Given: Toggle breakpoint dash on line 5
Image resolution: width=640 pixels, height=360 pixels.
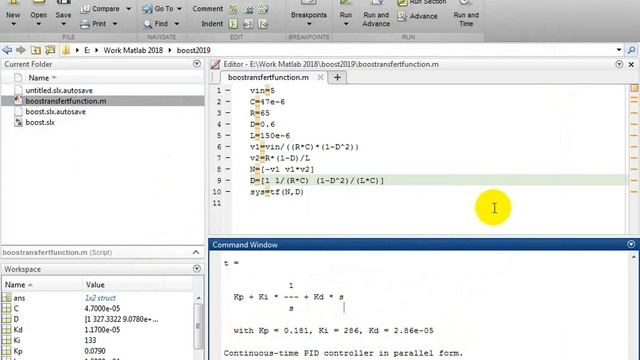Looking at the screenshot, I should (x=228, y=136).
